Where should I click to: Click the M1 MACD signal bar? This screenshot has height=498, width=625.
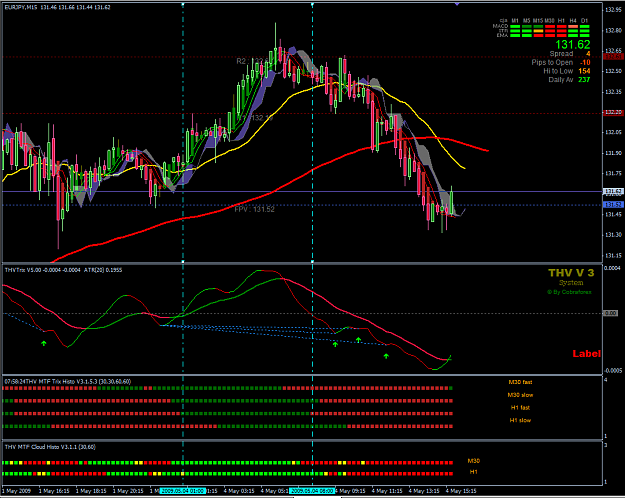click(515, 27)
